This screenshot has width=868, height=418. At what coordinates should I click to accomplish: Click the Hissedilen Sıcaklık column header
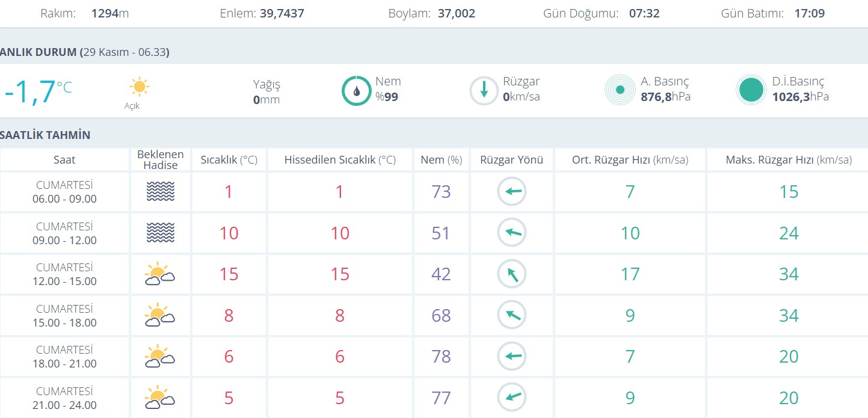coord(340,160)
